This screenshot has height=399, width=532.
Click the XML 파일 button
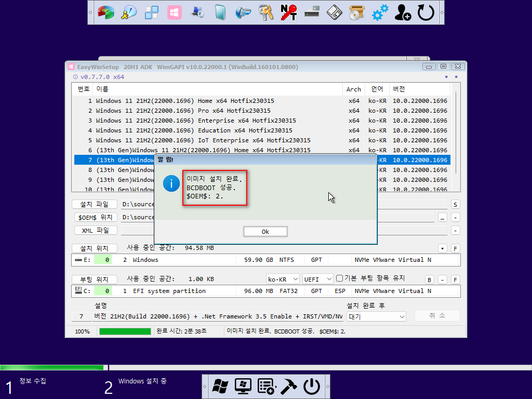[96, 230]
